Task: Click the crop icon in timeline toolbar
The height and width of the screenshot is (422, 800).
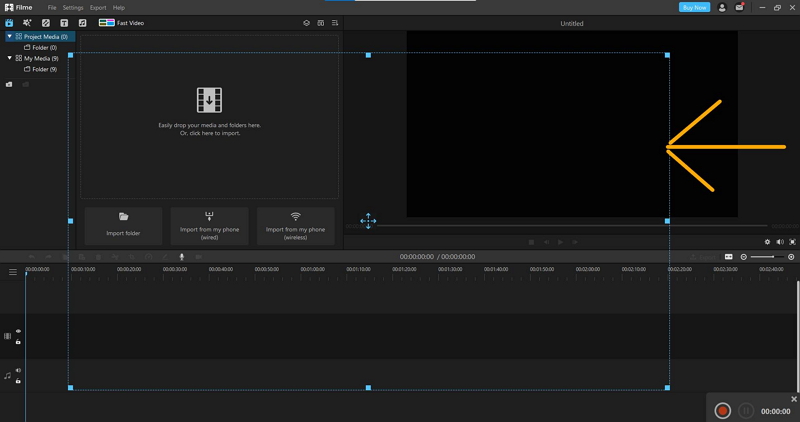Action: 132,257
